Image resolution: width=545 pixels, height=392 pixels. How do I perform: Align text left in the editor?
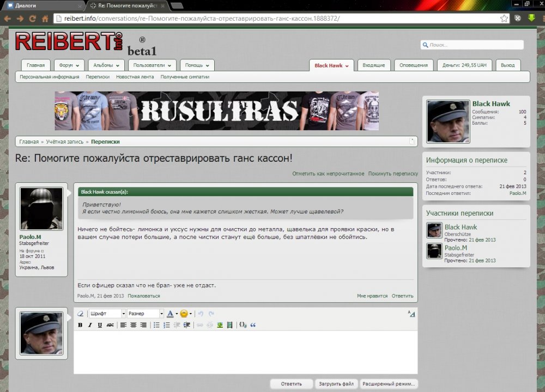(123, 325)
